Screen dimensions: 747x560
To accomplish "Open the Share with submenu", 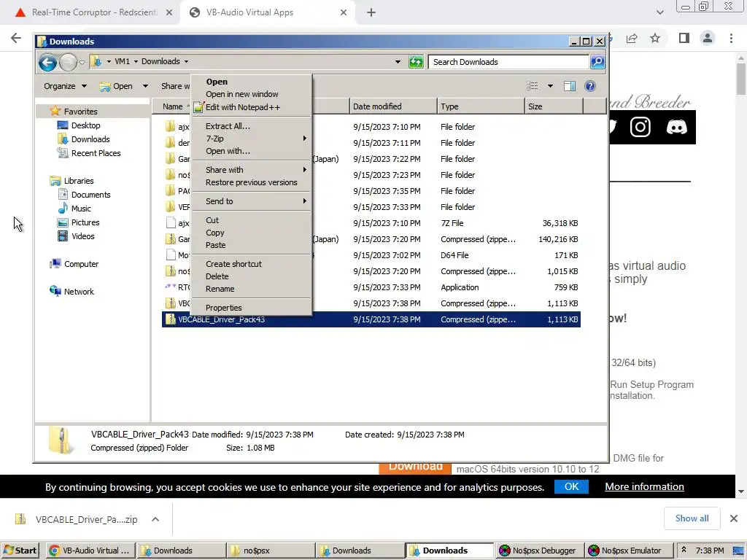I will click(x=252, y=170).
